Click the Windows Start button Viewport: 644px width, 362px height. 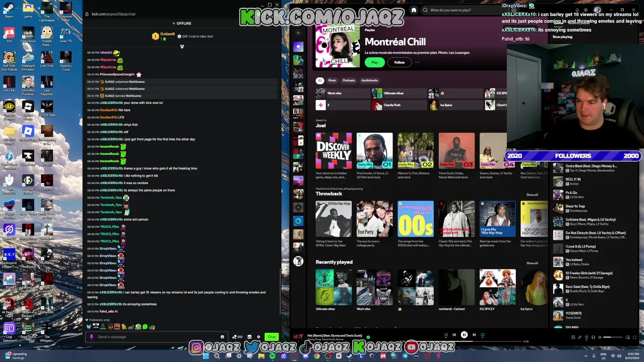click(x=206, y=356)
